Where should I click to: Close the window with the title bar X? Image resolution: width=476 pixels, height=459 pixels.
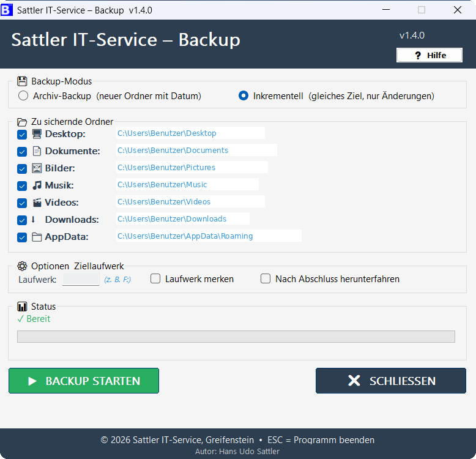point(458,10)
